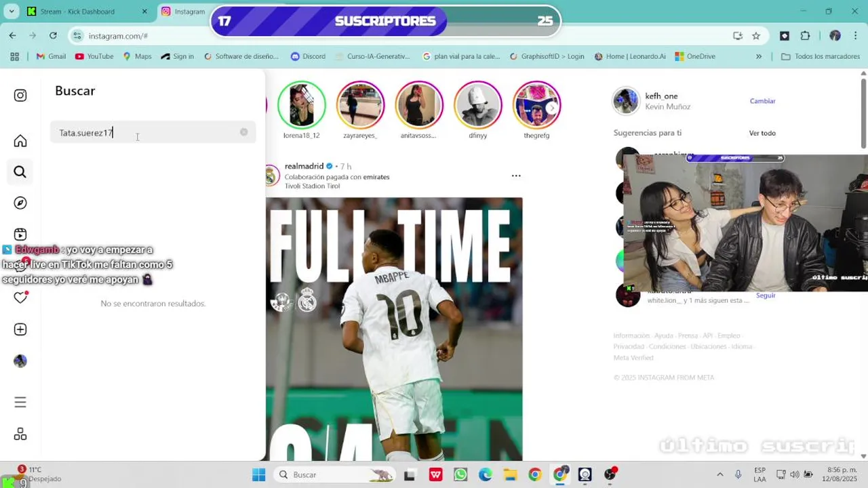This screenshot has height=488, width=868.
Task: Open Tivoli Stadion Tirol location
Action: pyautogui.click(x=312, y=186)
